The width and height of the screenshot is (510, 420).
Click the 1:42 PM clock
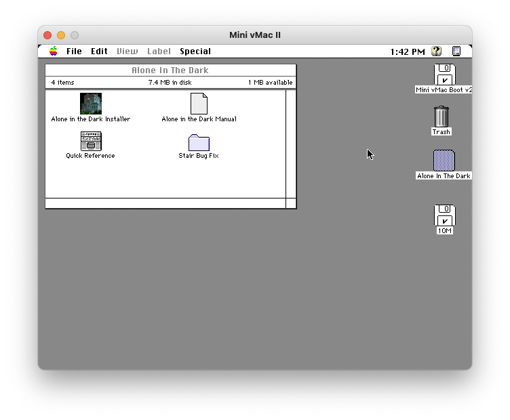tap(408, 51)
